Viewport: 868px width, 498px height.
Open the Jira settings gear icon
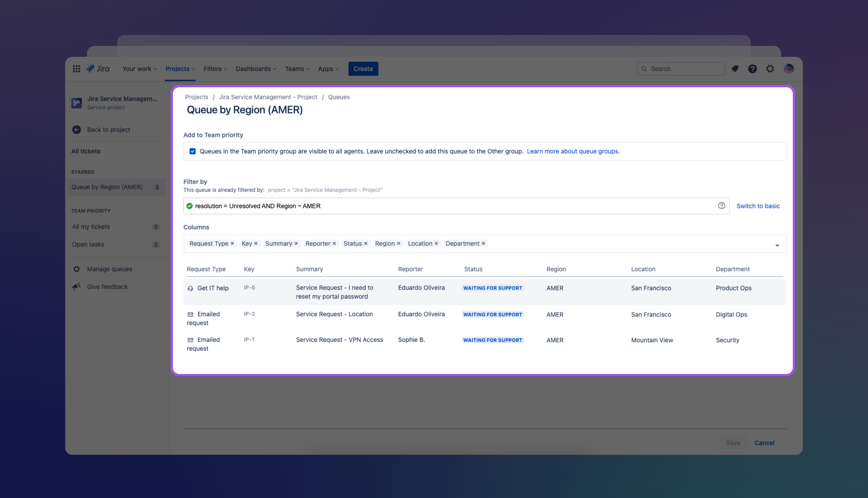[x=770, y=69]
